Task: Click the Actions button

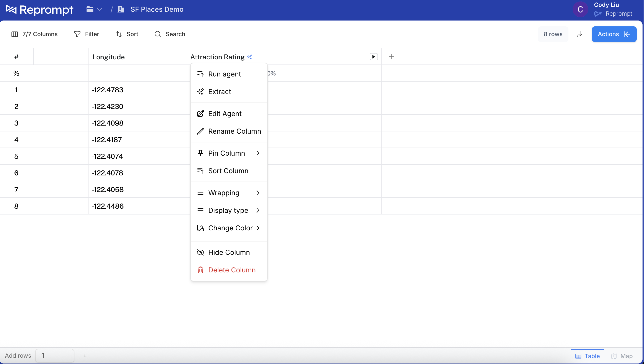Action: (x=609, y=34)
